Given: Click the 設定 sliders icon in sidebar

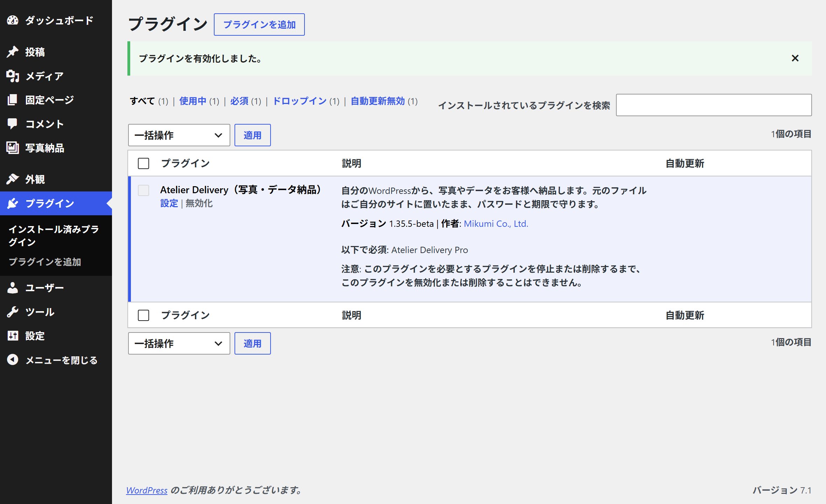Looking at the screenshot, I should [x=13, y=336].
